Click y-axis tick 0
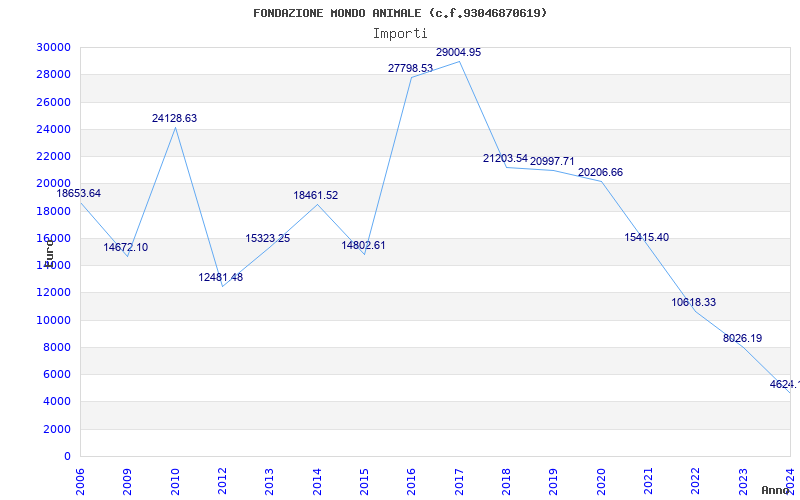Screen dimensions: 800x500 pyautogui.click(x=67, y=457)
